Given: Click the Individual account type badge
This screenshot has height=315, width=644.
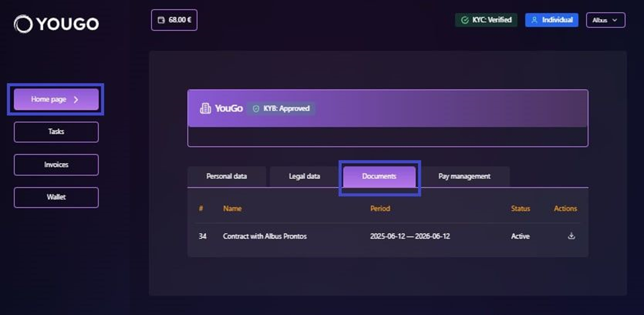Looking at the screenshot, I should (551, 20).
